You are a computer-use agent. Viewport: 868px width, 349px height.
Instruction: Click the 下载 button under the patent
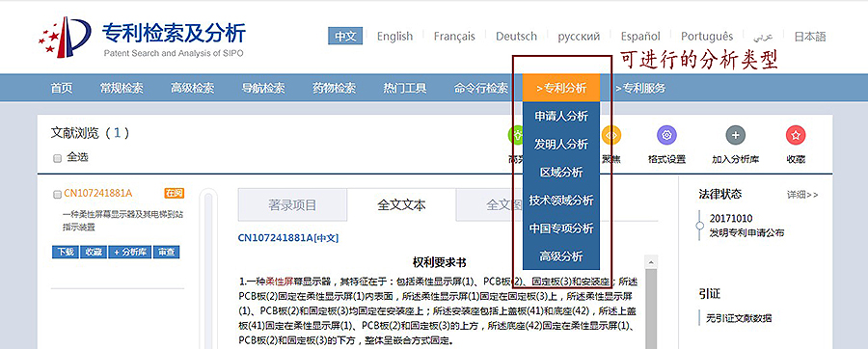(66, 252)
